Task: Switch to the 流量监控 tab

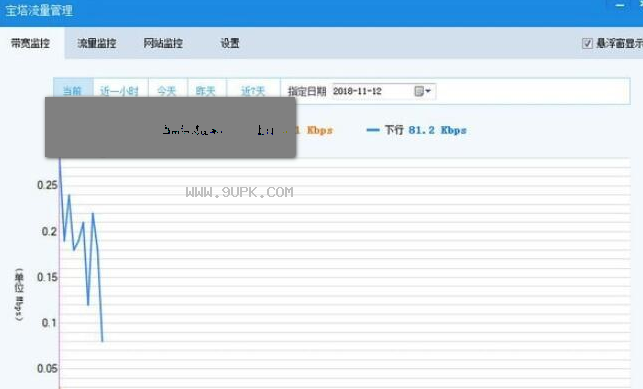Action: click(97, 43)
